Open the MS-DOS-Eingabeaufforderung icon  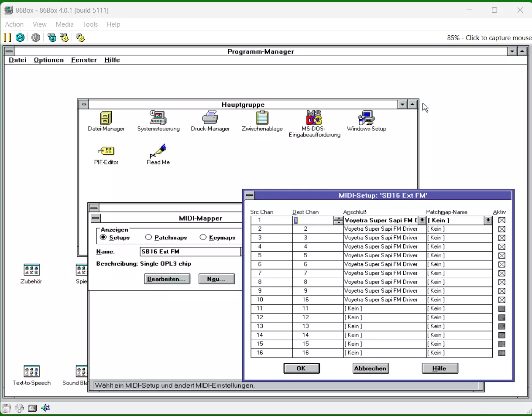coord(314,118)
